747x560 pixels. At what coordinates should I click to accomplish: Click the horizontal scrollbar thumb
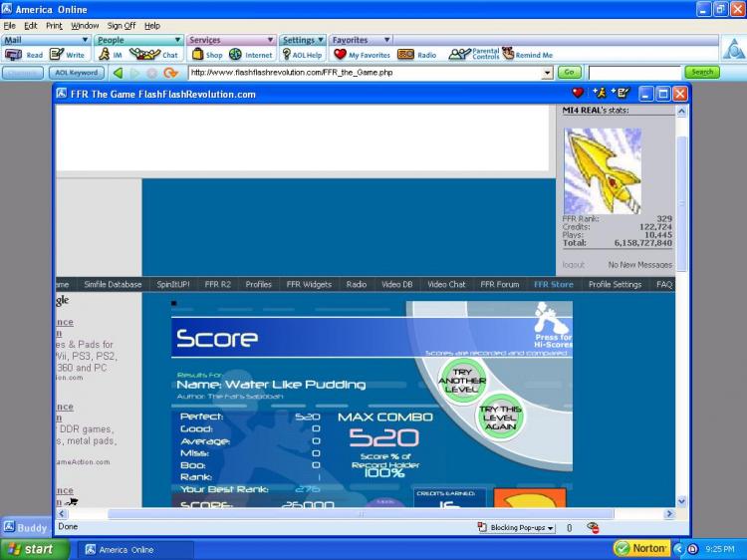tap(361, 514)
